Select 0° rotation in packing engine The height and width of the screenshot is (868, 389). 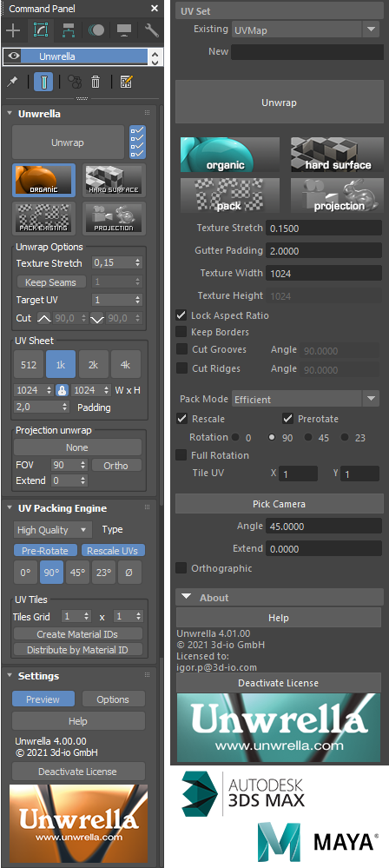pyautogui.click(x=25, y=573)
